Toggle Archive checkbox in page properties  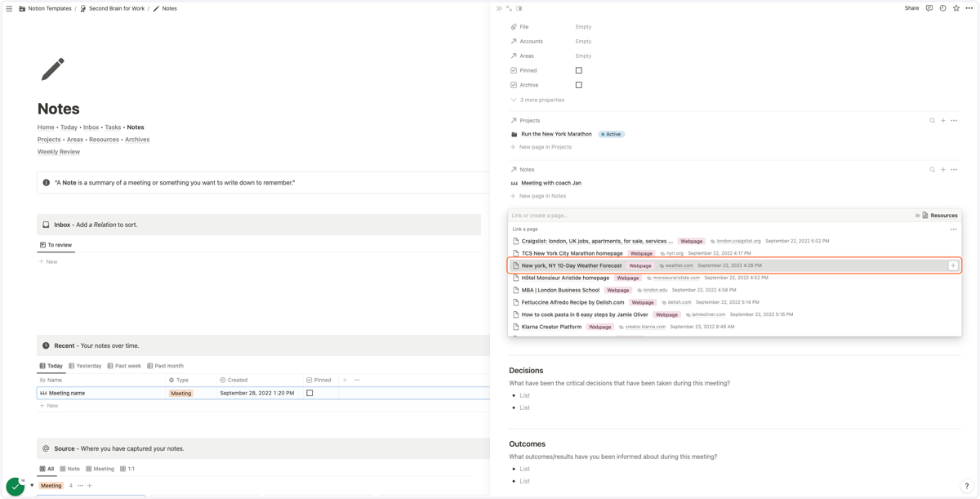(x=579, y=85)
